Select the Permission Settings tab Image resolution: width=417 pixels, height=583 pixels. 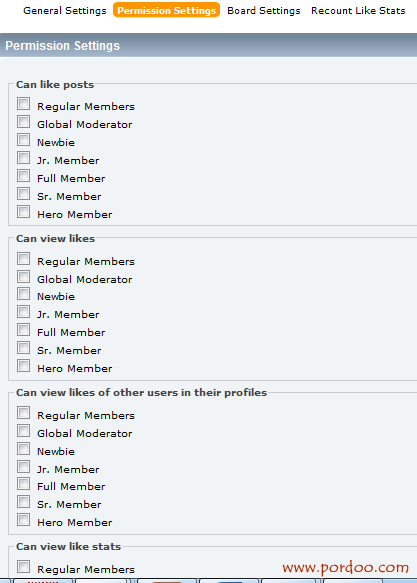[167, 10]
